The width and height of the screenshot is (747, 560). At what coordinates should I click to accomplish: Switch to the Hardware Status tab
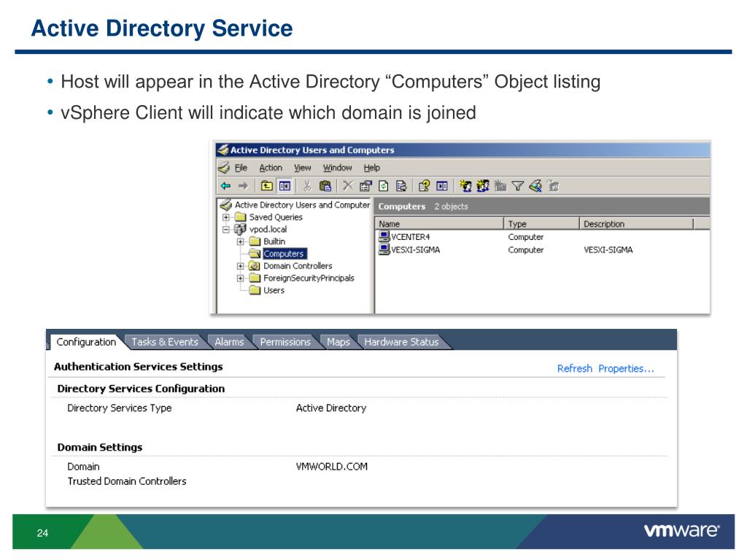click(401, 342)
